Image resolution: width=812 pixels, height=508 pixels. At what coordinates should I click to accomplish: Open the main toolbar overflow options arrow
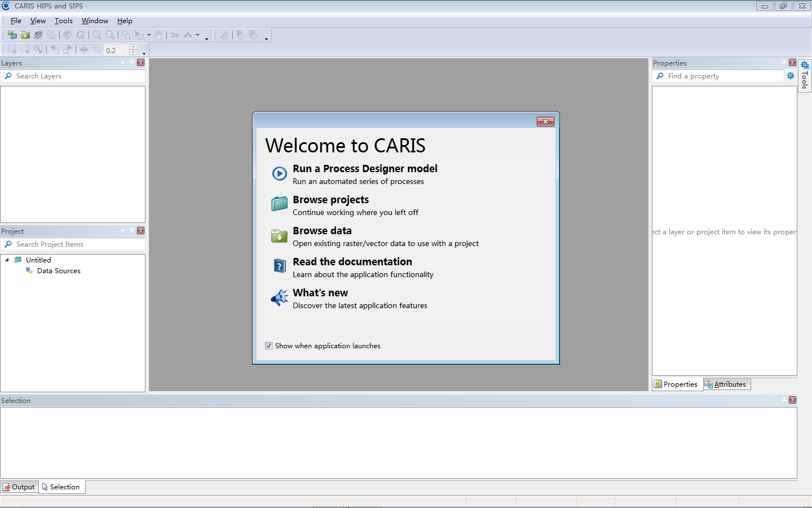207,39
